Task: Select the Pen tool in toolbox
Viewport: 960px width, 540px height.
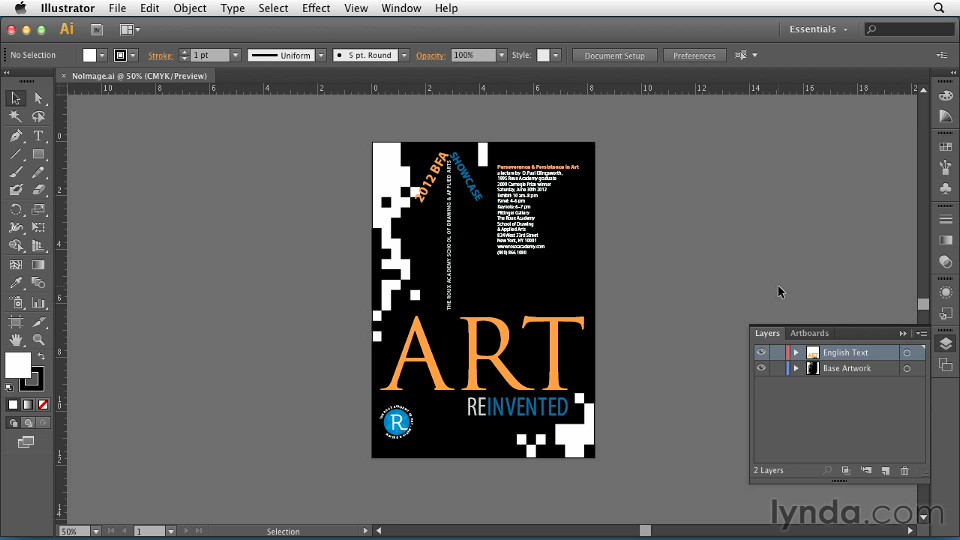Action: point(16,136)
